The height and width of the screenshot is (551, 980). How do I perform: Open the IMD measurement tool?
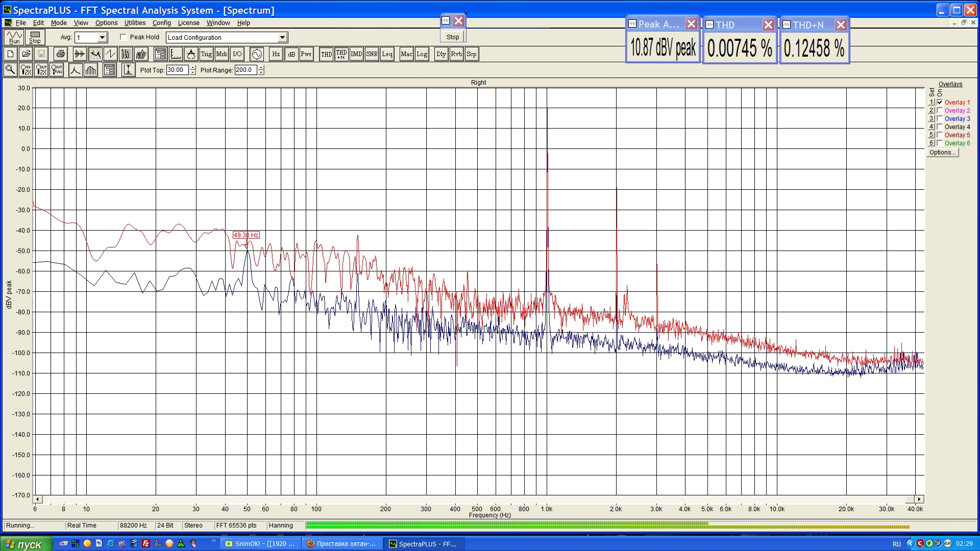click(356, 54)
